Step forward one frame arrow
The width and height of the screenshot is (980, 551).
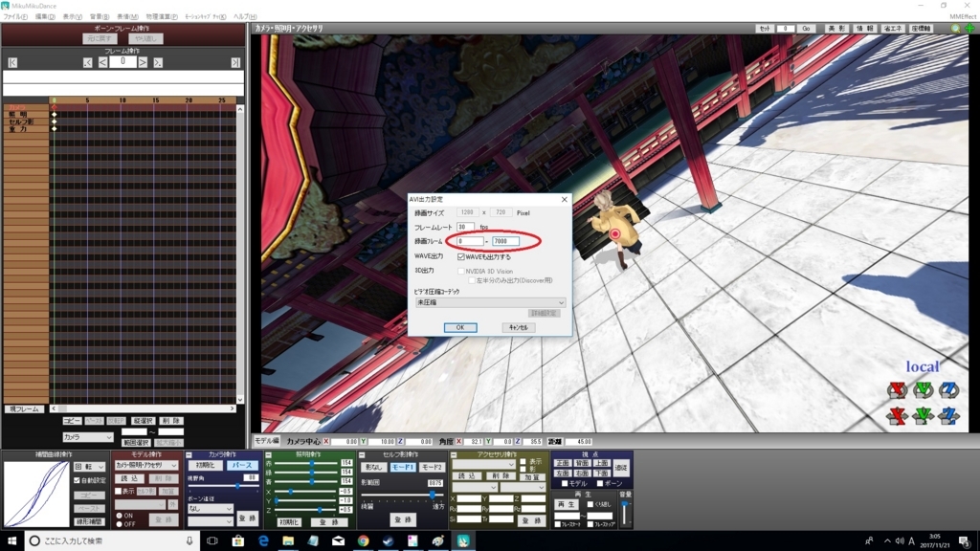click(x=144, y=62)
